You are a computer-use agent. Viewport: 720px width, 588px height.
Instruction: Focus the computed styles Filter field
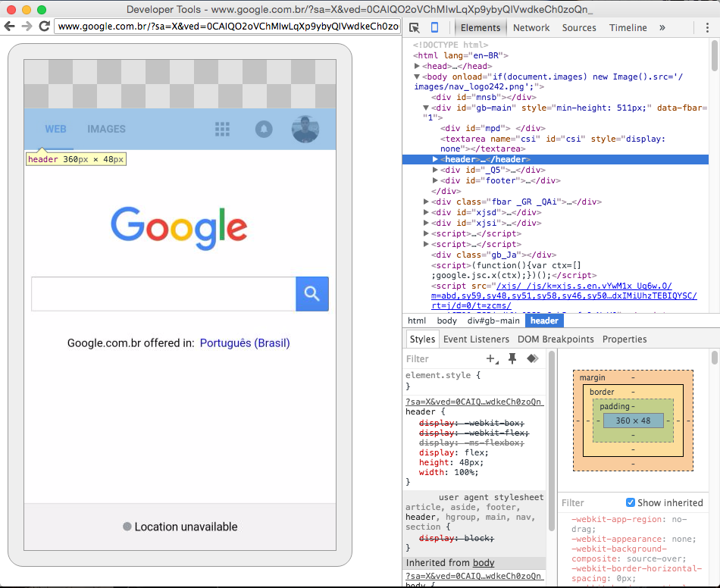click(x=591, y=502)
